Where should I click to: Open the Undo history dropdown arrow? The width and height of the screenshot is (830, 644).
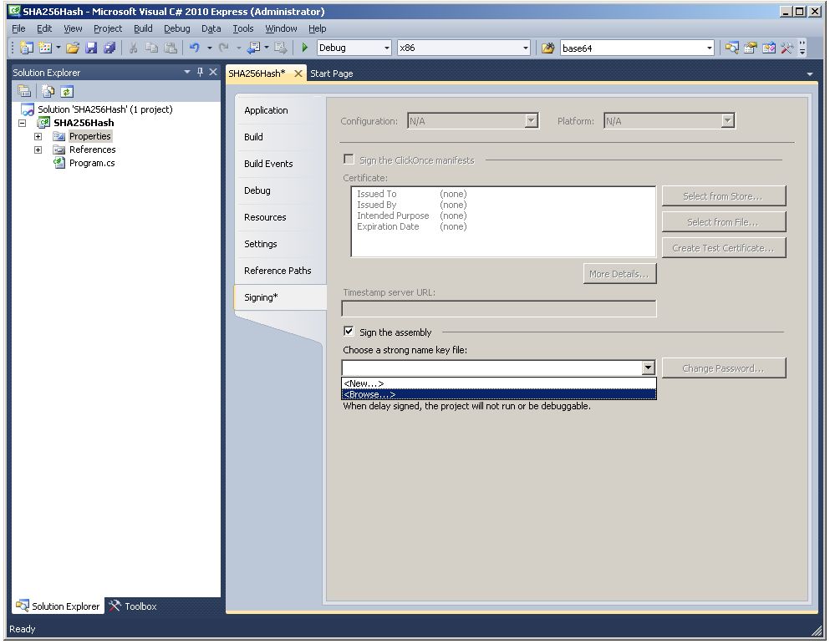pyautogui.click(x=210, y=48)
